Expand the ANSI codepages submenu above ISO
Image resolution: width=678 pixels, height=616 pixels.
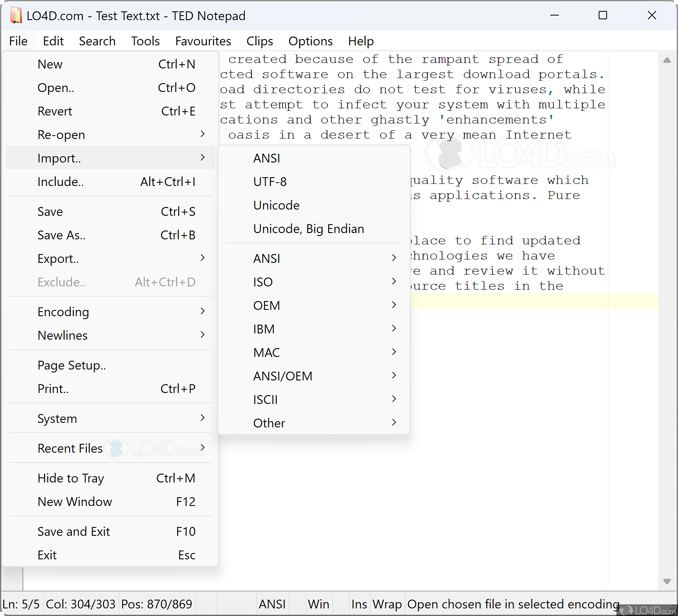[x=314, y=259]
